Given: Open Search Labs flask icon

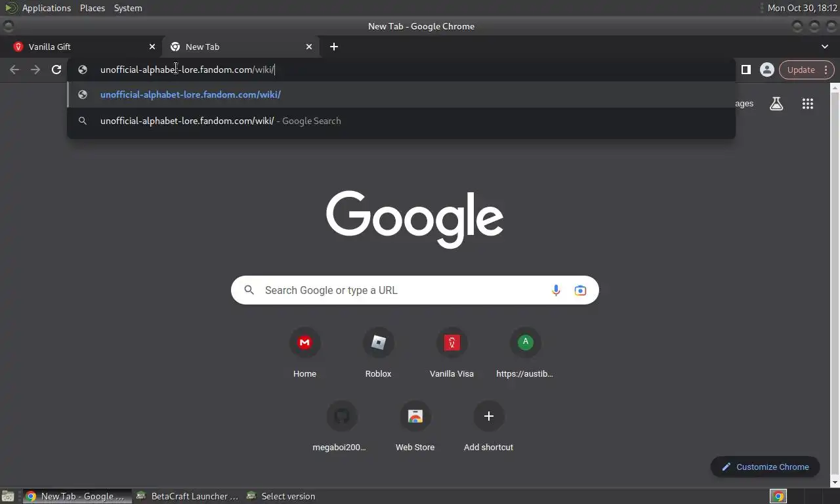Looking at the screenshot, I should tap(776, 104).
